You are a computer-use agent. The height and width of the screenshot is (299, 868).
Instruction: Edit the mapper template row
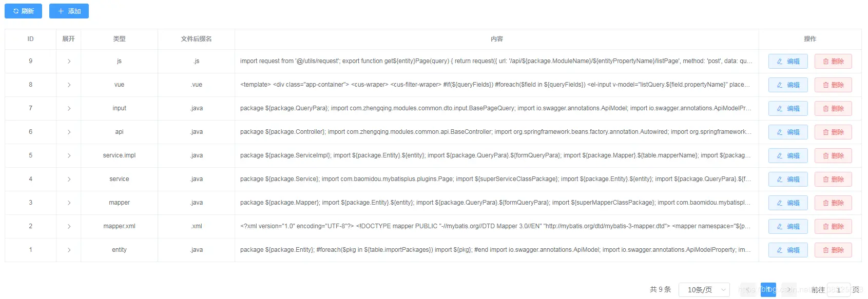tap(787, 203)
